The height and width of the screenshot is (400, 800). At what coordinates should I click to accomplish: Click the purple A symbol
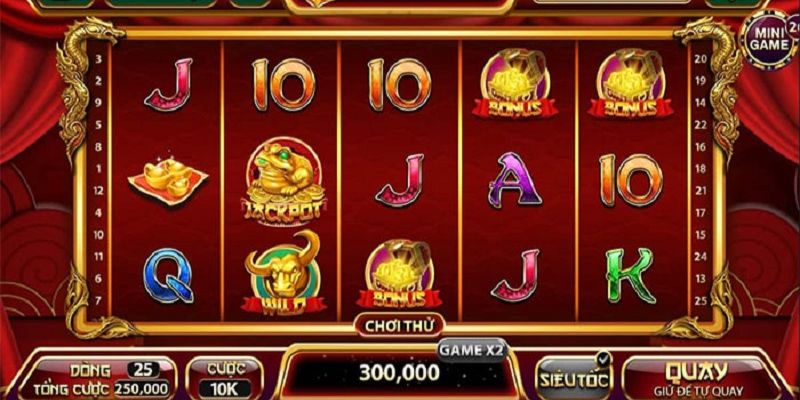coord(514,180)
